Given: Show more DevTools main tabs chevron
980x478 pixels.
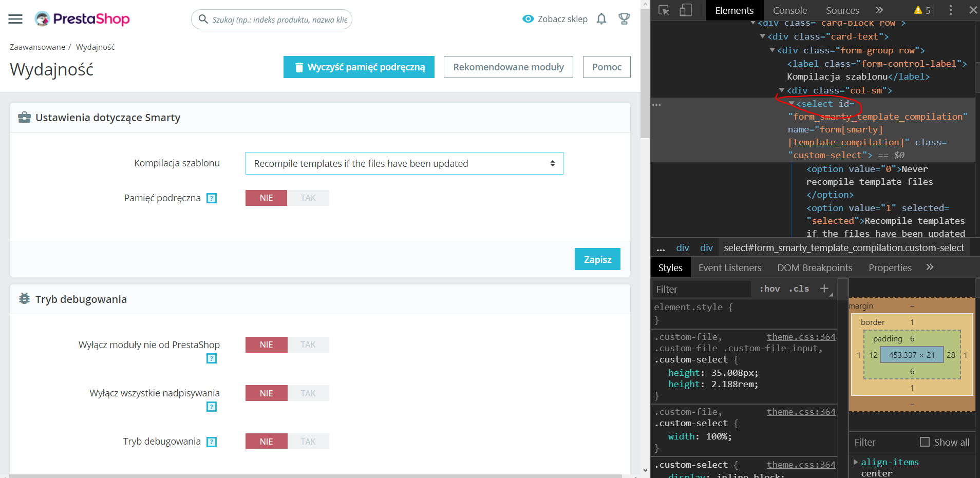Looking at the screenshot, I should click(879, 10).
